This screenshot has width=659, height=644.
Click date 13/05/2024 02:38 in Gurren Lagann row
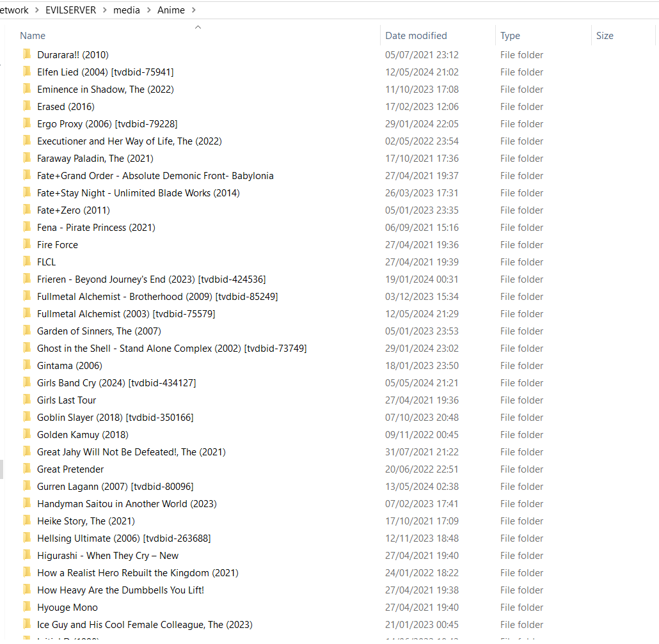pos(422,487)
